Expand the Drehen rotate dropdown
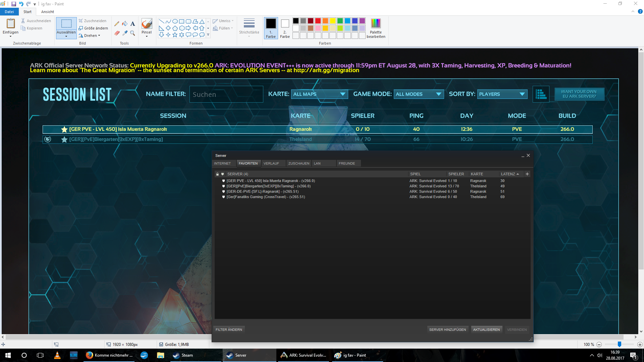644x362 pixels. pyautogui.click(x=91, y=36)
